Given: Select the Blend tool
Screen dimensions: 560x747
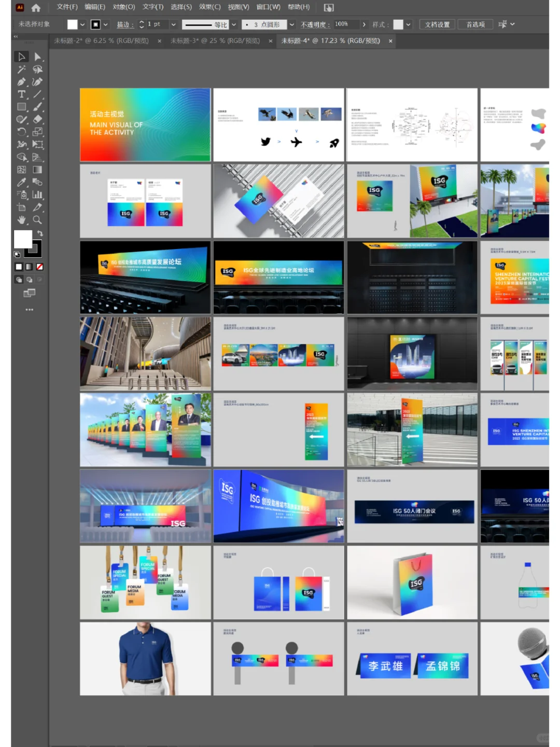Looking at the screenshot, I should pyautogui.click(x=38, y=182).
